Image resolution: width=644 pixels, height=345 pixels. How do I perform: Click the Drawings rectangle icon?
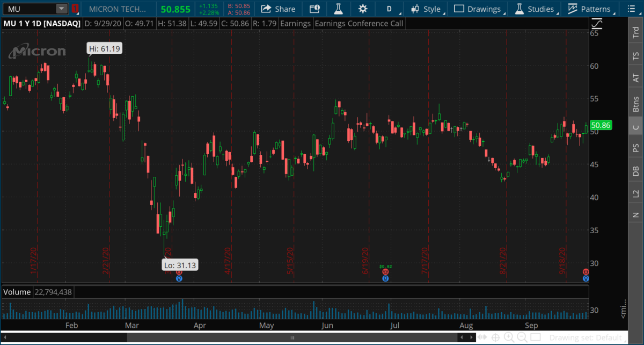coord(459,9)
